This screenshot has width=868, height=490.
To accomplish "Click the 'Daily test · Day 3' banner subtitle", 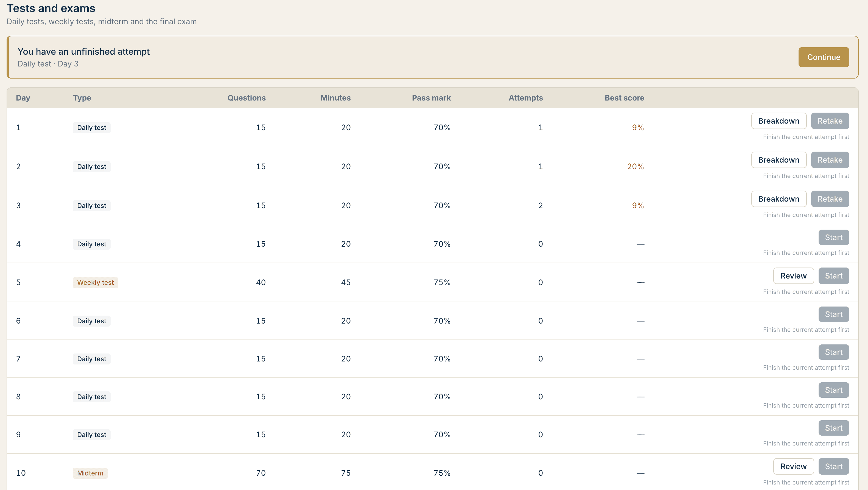I will 48,64.
